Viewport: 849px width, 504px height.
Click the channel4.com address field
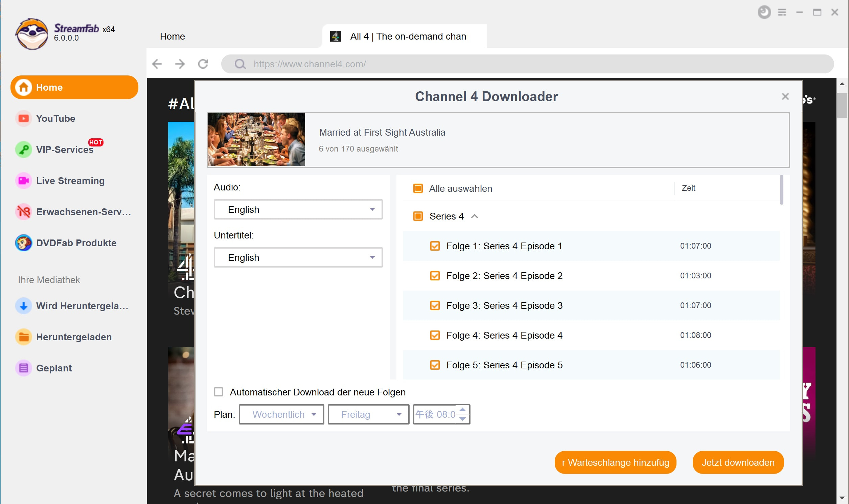click(527, 64)
